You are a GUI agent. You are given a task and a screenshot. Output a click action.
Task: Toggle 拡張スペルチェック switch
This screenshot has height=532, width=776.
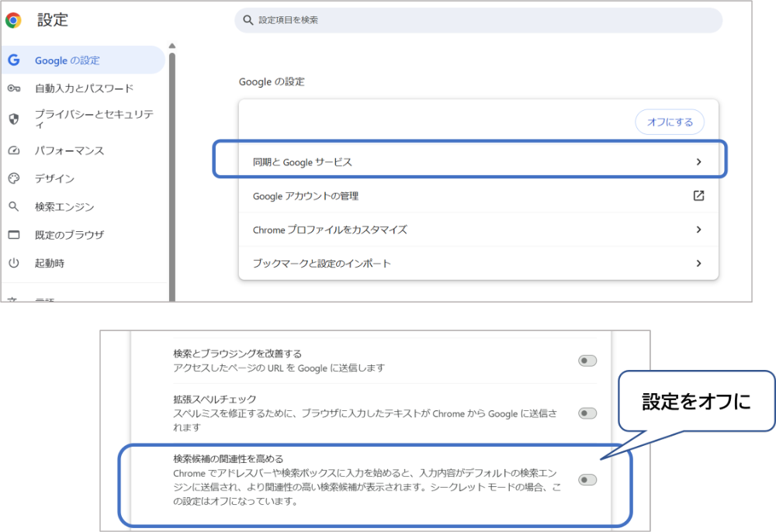(587, 413)
